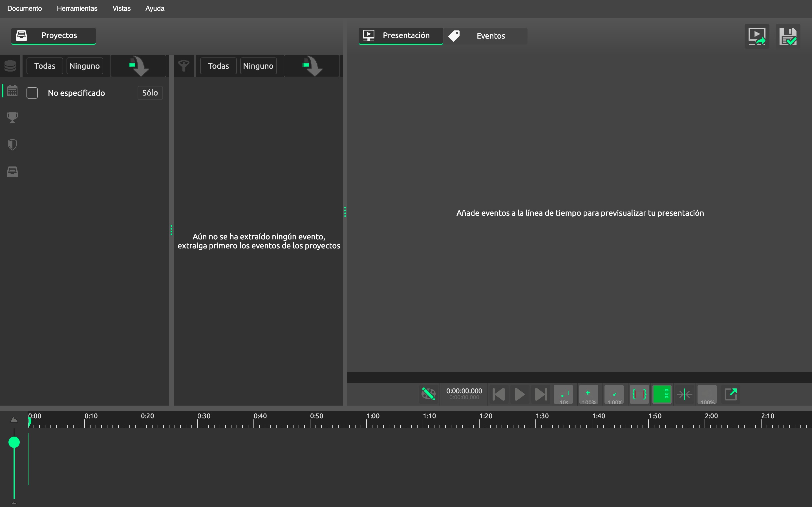Click the green timeline vertical zoom slider handle
Screen dimensions: 812x507
point(14,442)
